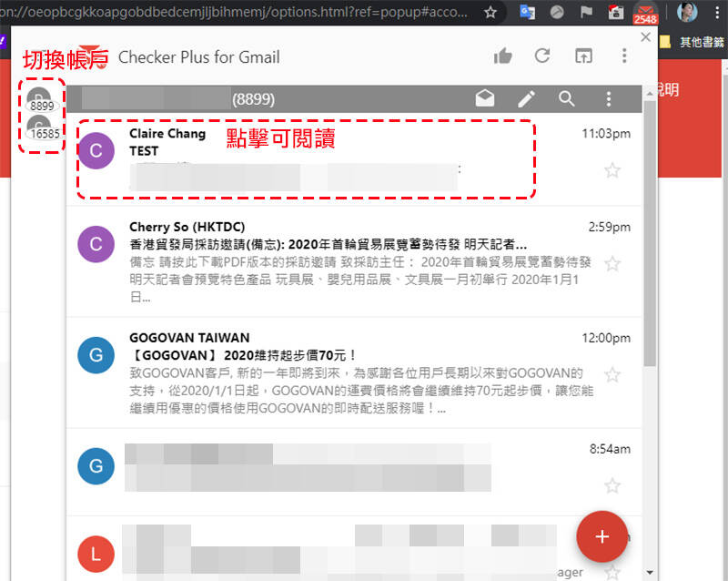The image size is (728, 581).
Task: Compose mail with the pencil icon
Action: coord(526,98)
